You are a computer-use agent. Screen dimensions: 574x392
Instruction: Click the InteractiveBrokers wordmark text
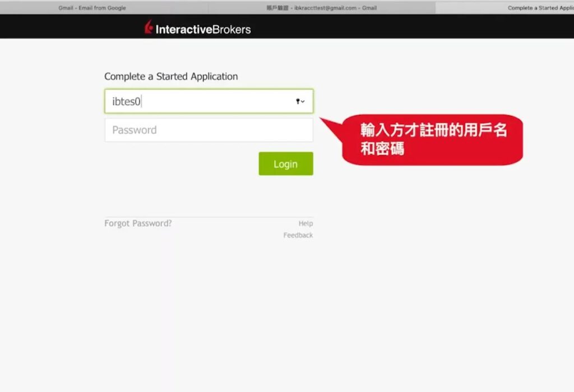point(203,30)
